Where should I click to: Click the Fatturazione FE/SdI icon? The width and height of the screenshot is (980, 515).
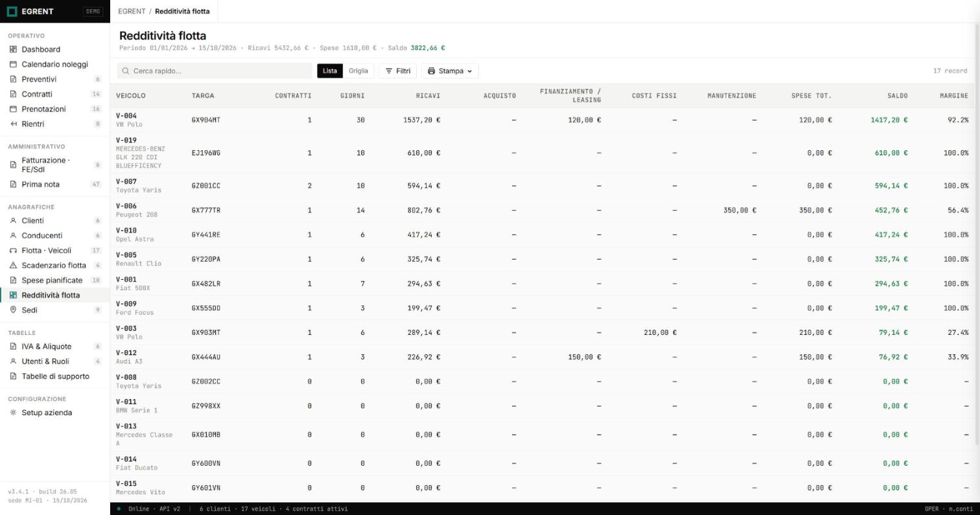tap(13, 165)
